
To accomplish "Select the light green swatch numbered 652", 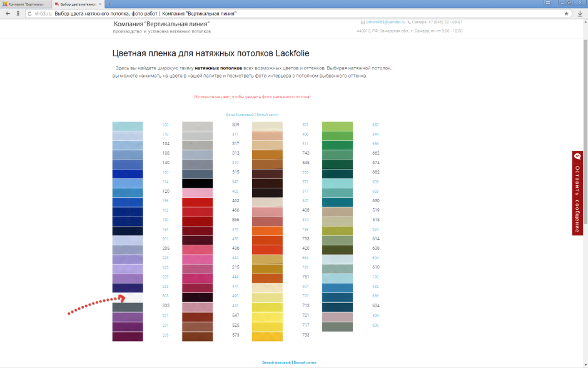I will click(338, 126).
